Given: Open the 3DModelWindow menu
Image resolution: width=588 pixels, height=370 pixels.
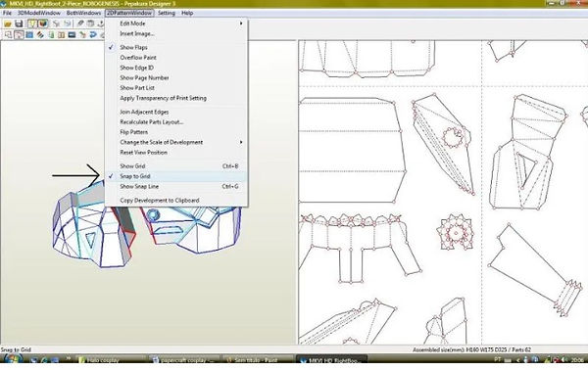Looking at the screenshot, I should [39, 13].
